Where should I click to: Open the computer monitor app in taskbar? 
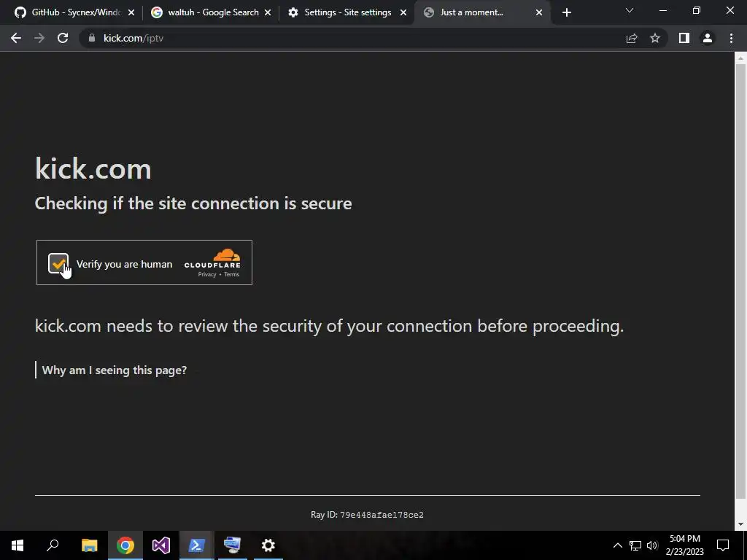pos(233,545)
